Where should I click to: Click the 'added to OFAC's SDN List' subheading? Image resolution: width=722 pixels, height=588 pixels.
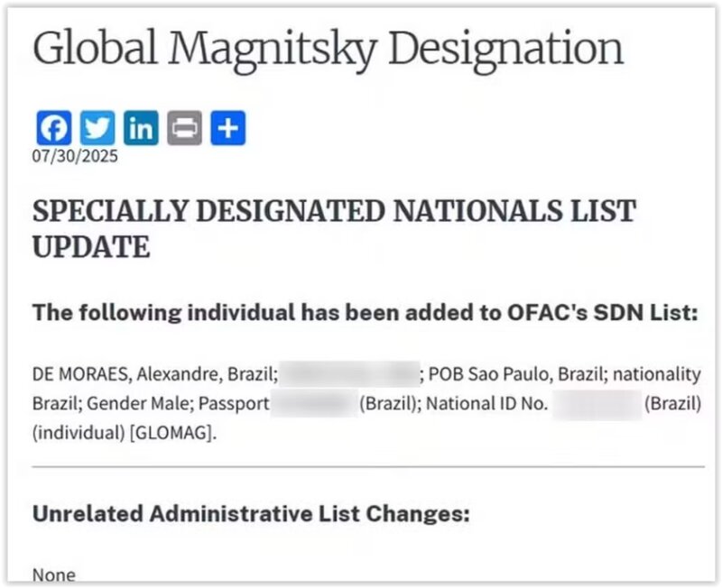[365, 313]
